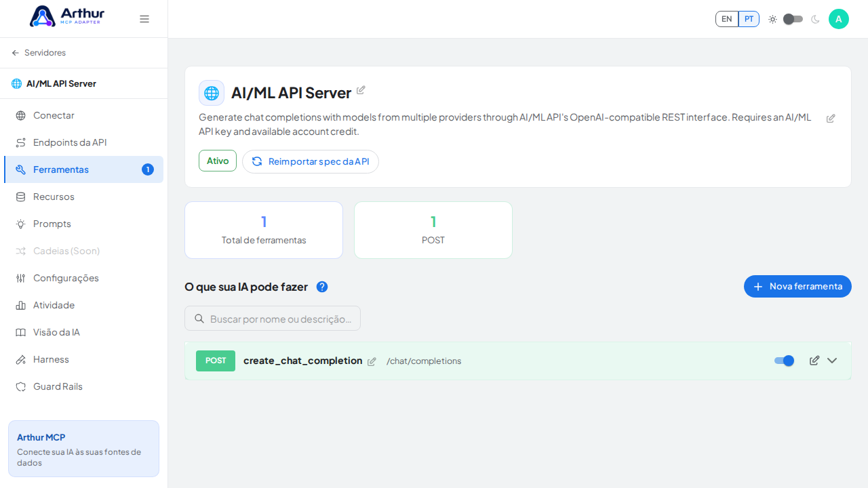Click the POST count card
868x488 pixels.
click(x=433, y=230)
